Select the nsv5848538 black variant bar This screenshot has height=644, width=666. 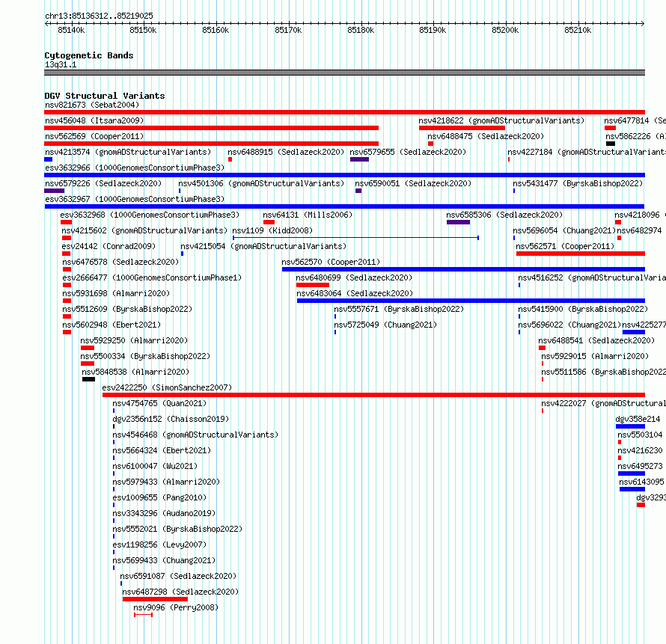click(x=88, y=379)
